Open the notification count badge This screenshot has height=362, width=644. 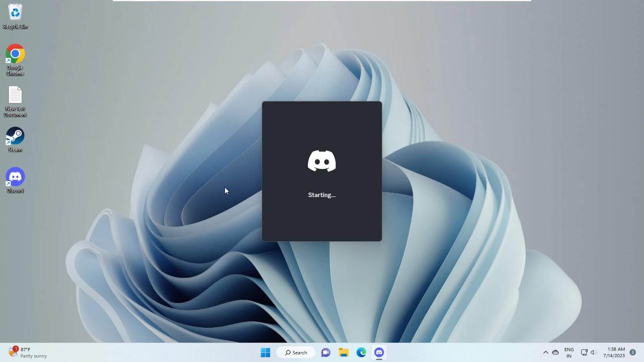coord(633,352)
